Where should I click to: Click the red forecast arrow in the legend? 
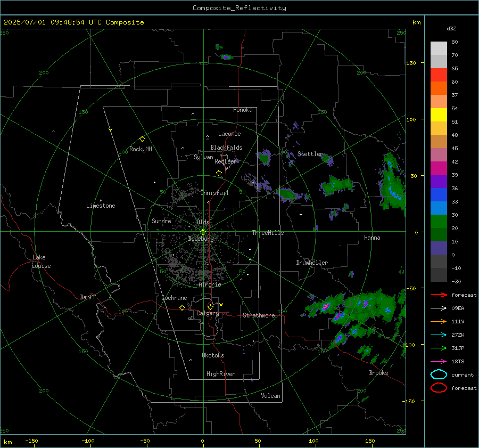tap(439, 295)
